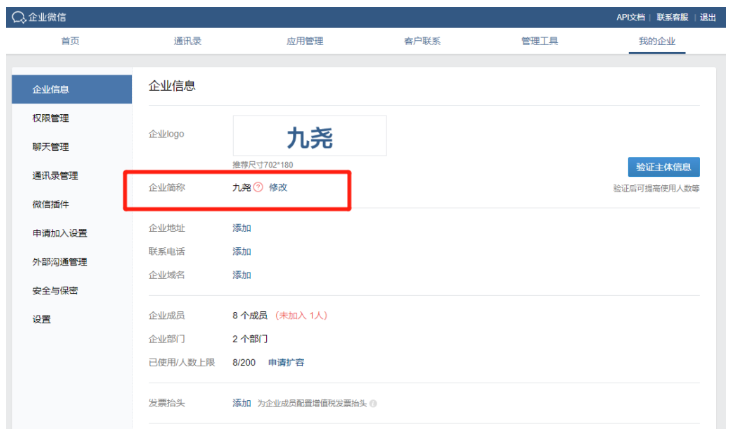
Task: Click 添加 for 企业地址
Action: pyautogui.click(x=242, y=228)
